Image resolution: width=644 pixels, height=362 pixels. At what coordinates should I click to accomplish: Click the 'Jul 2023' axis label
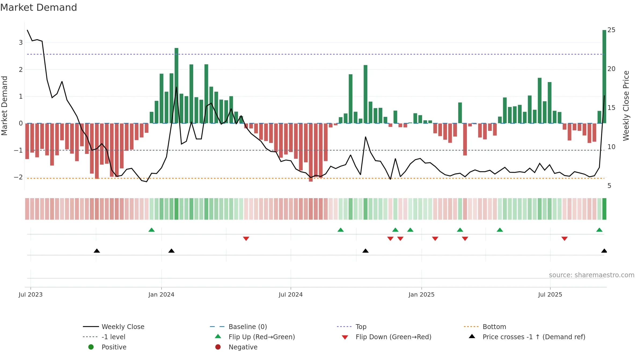tap(31, 295)
